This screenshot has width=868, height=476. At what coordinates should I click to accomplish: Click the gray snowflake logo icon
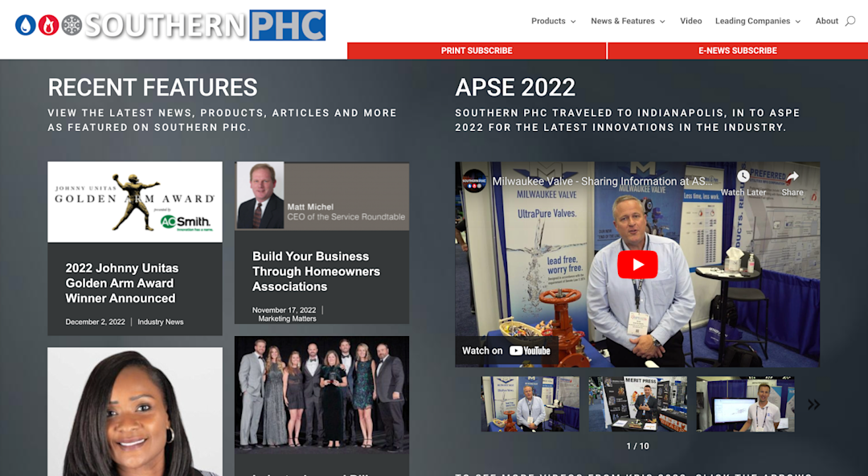(72, 25)
